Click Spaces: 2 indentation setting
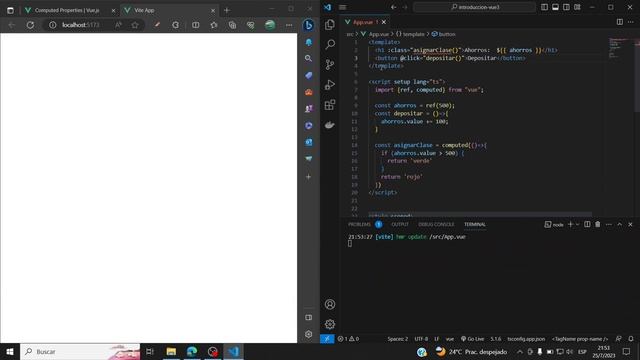The height and width of the screenshot is (360, 640). tap(398, 339)
